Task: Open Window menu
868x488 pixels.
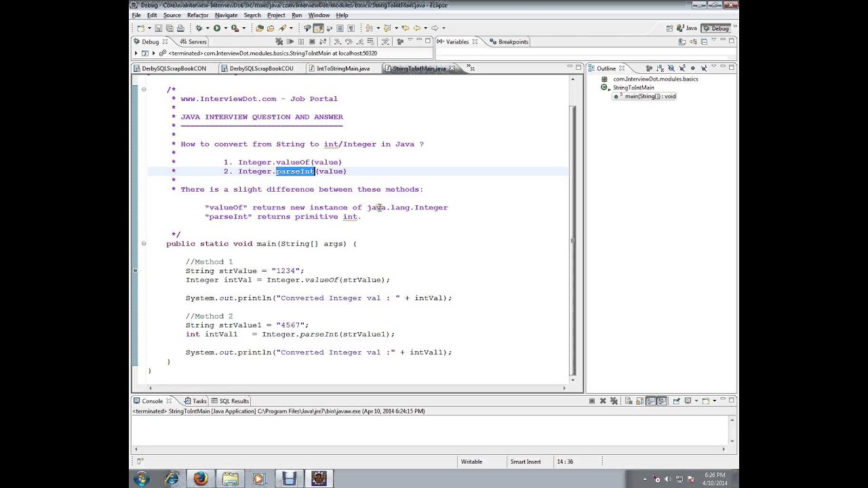Action: [x=319, y=15]
